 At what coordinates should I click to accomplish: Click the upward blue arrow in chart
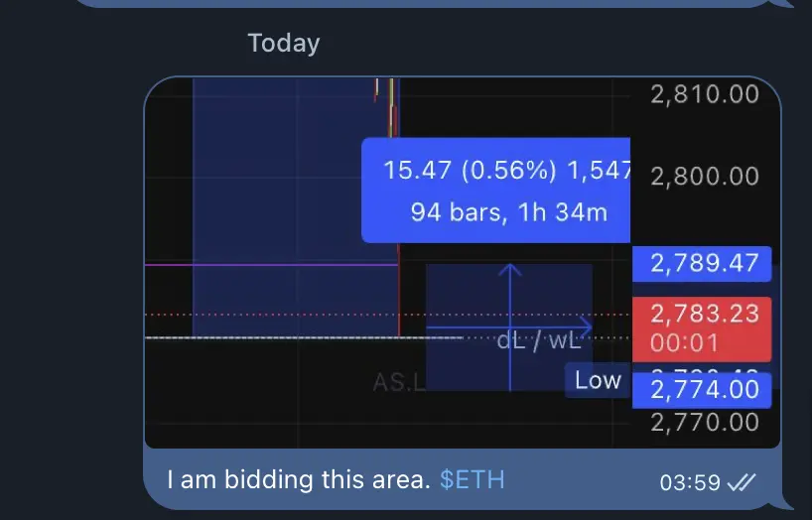tap(510, 326)
